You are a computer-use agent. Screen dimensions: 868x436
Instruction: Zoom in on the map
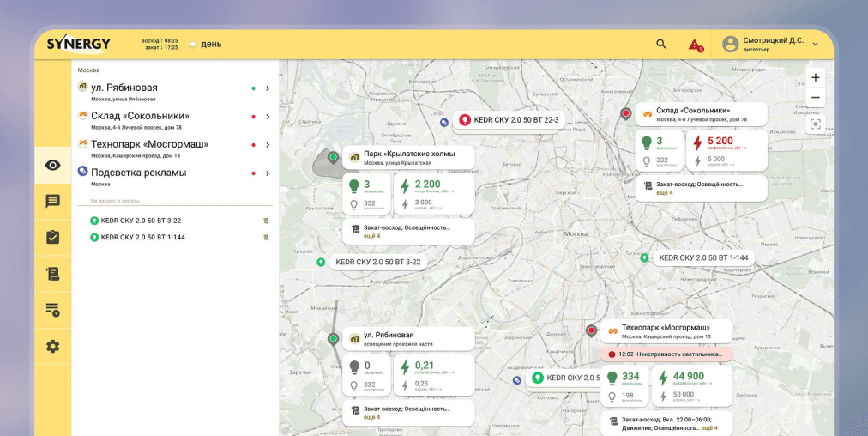[815, 76]
